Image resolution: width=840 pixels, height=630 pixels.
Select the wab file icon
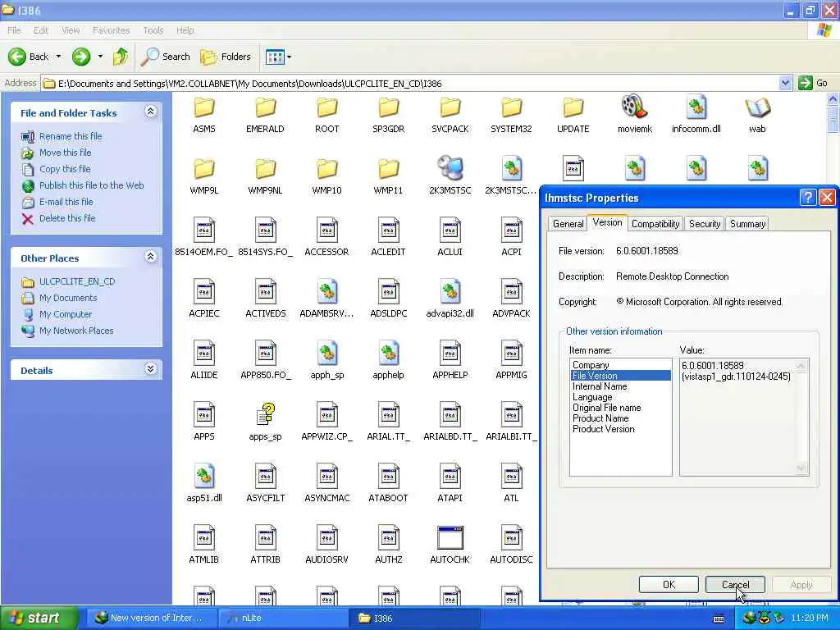(x=757, y=107)
